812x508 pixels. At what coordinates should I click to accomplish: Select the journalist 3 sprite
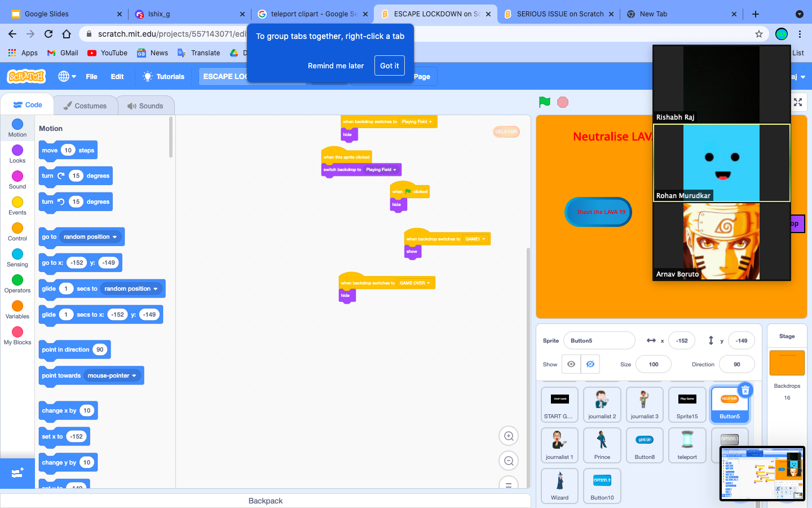(x=645, y=405)
